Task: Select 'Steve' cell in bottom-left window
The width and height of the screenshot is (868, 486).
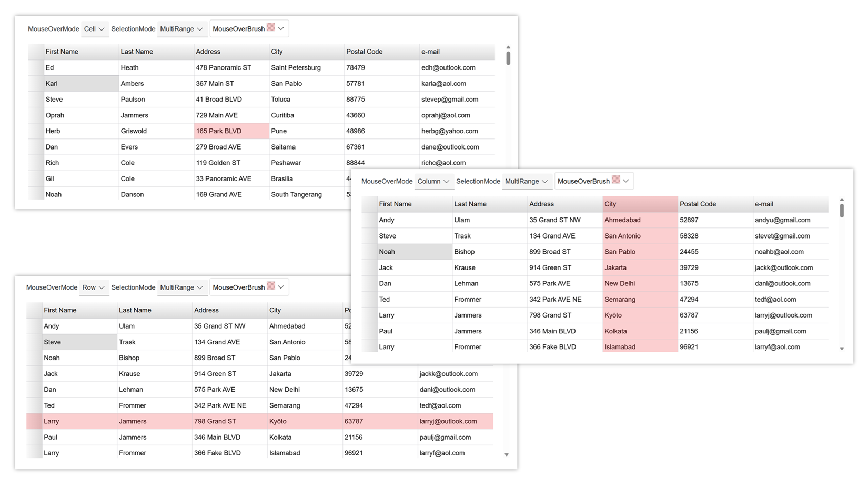Action: [79, 342]
